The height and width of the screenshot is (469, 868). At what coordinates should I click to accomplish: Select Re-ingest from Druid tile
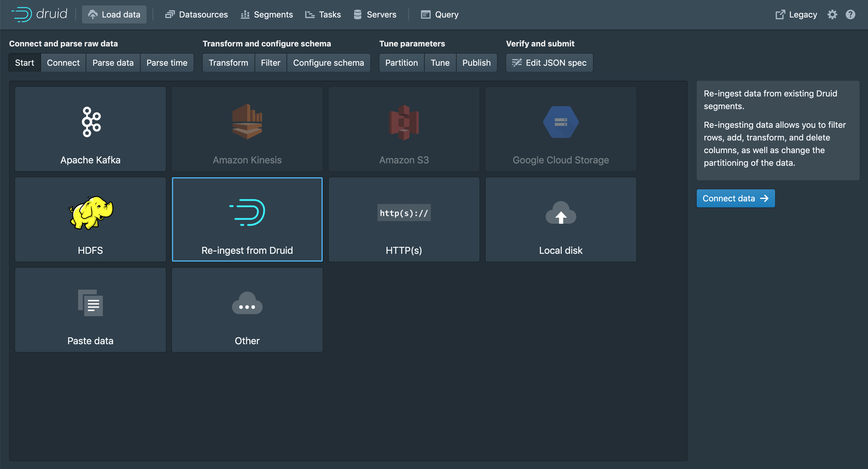coord(247,219)
